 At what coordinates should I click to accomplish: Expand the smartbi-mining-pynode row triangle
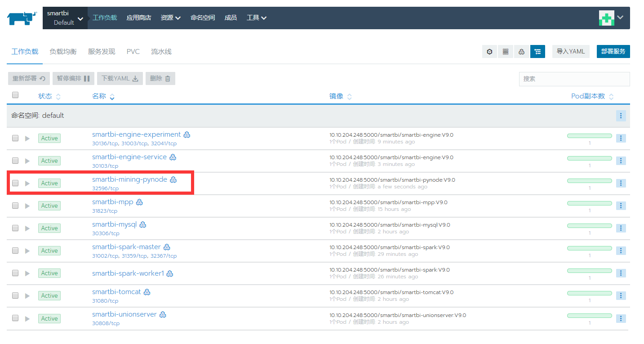27,183
